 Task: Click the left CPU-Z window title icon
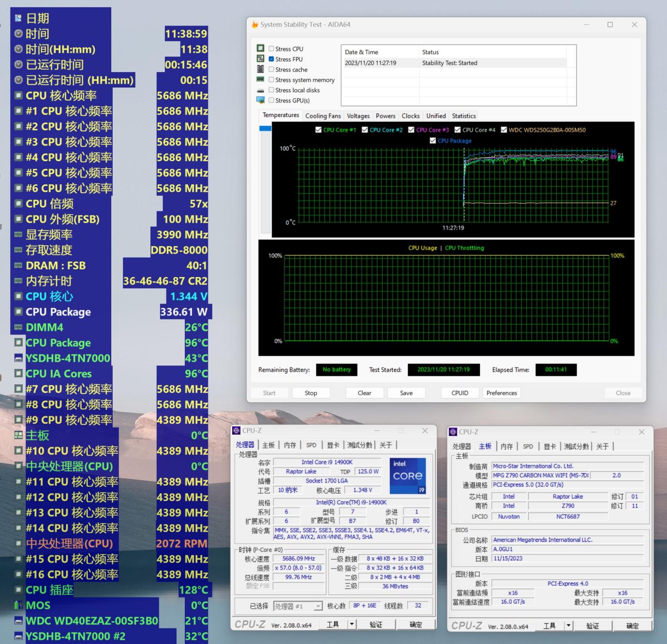pos(237,430)
